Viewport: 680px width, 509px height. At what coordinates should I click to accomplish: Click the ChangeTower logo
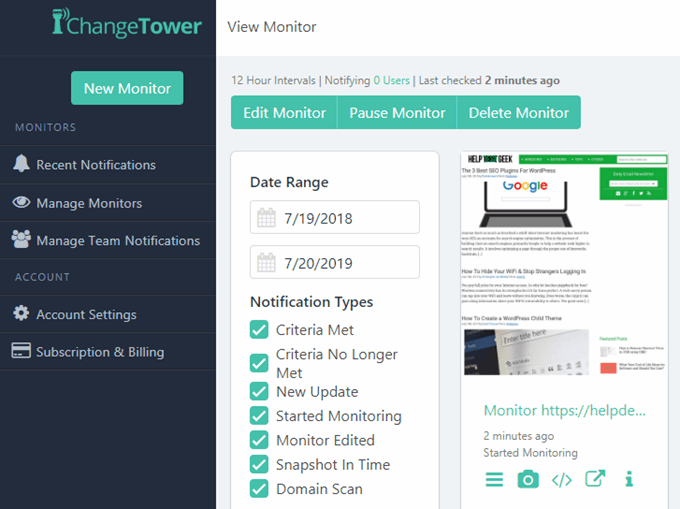tap(127, 23)
